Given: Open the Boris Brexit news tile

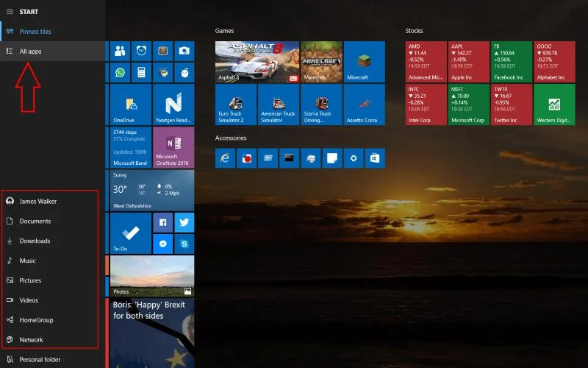Looking at the screenshot, I should 152,333.
